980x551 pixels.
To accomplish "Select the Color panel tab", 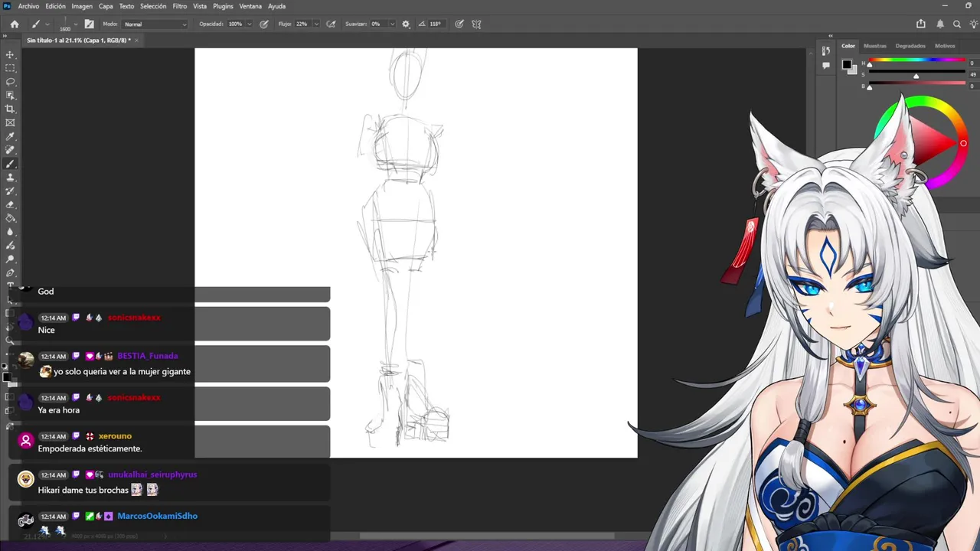I will 848,46.
